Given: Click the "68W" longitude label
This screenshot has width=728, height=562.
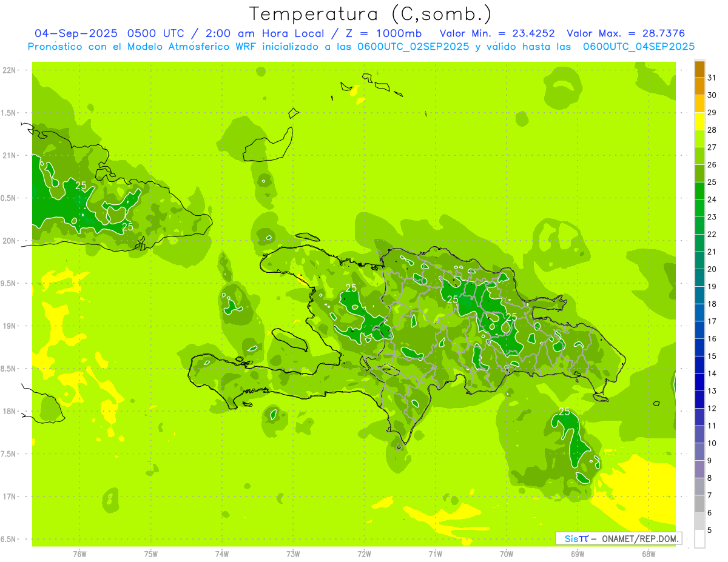Looking at the screenshot, I should (649, 554).
